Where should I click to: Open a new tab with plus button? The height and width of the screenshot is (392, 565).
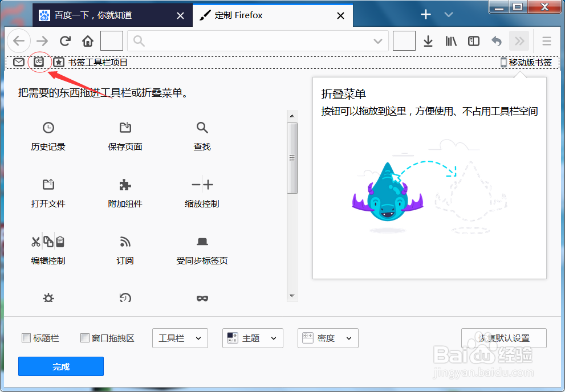(426, 15)
